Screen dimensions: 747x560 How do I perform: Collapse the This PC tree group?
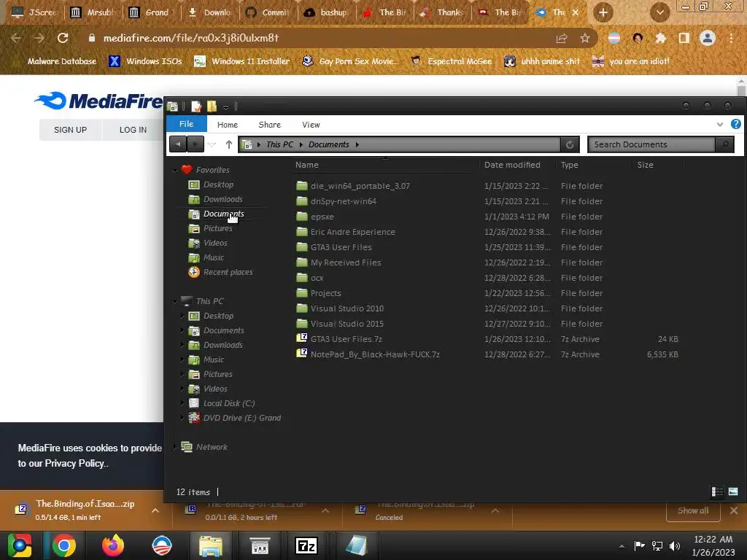[174, 301]
